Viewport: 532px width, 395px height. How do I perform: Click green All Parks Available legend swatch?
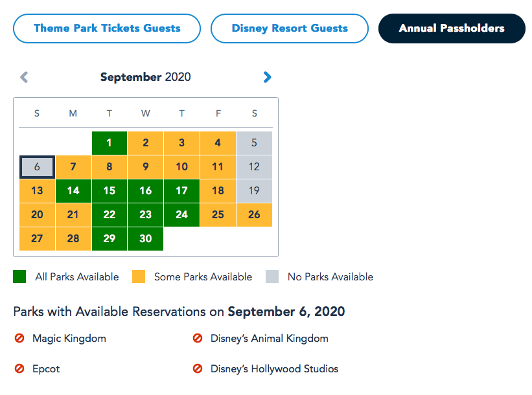click(x=20, y=276)
